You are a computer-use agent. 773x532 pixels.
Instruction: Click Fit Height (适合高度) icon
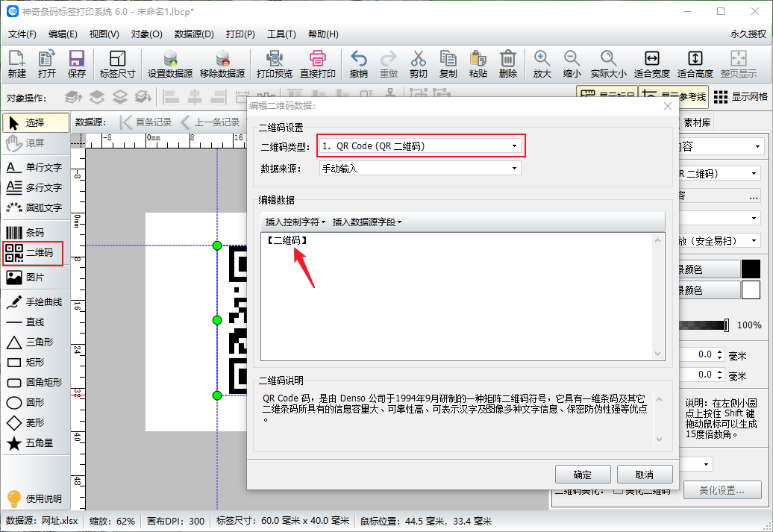[x=695, y=64]
